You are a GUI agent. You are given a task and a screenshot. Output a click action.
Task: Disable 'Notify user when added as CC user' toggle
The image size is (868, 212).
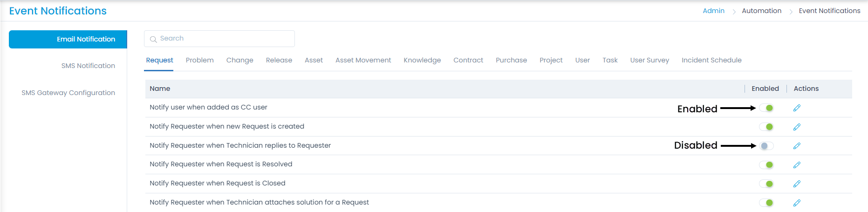click(x=766, y=108)
